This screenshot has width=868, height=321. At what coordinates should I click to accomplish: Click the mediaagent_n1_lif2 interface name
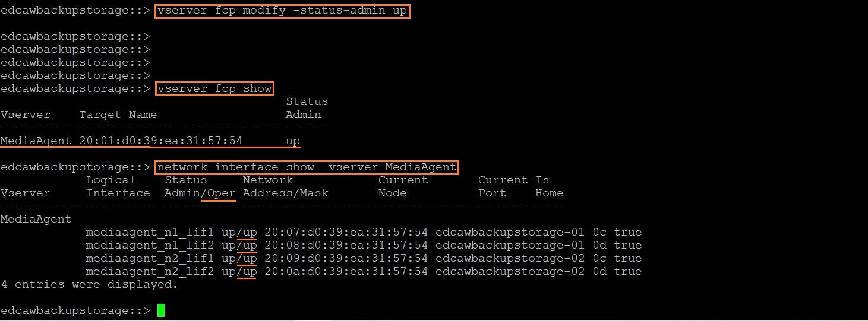click(150, 246)
